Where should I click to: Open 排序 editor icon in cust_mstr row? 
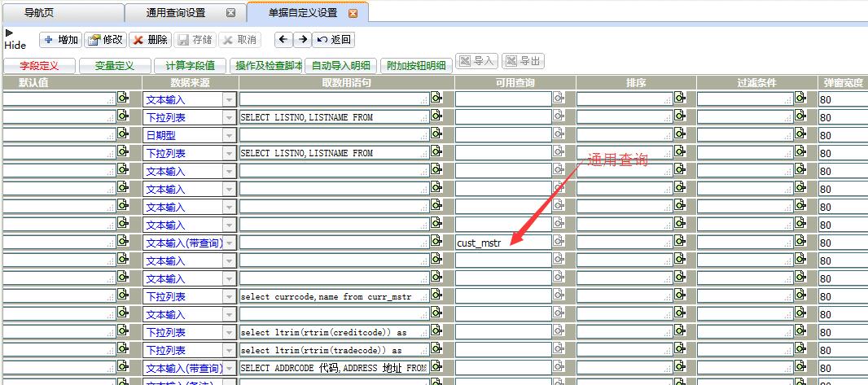click(x=680, y=241)
